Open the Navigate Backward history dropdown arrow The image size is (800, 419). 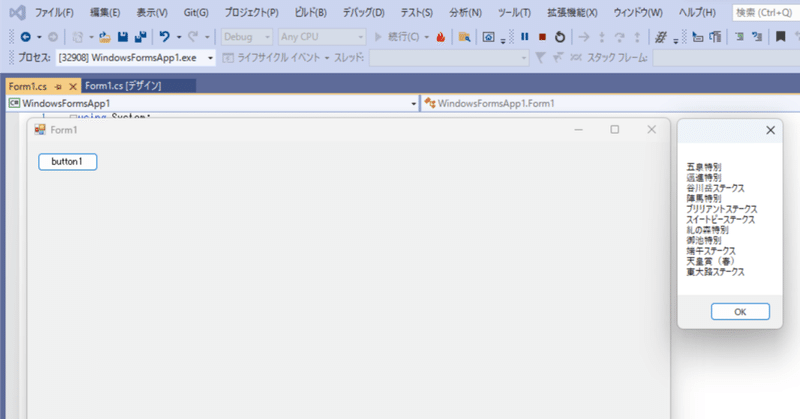pos(39,37)
